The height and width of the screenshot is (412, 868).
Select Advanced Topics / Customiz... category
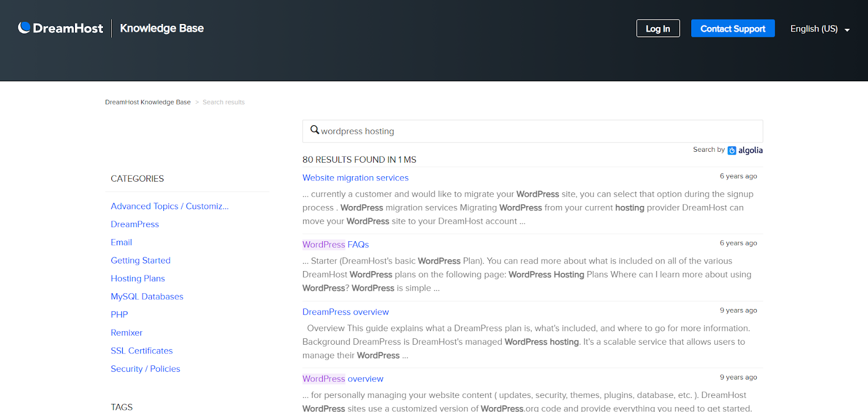point(170,206)
